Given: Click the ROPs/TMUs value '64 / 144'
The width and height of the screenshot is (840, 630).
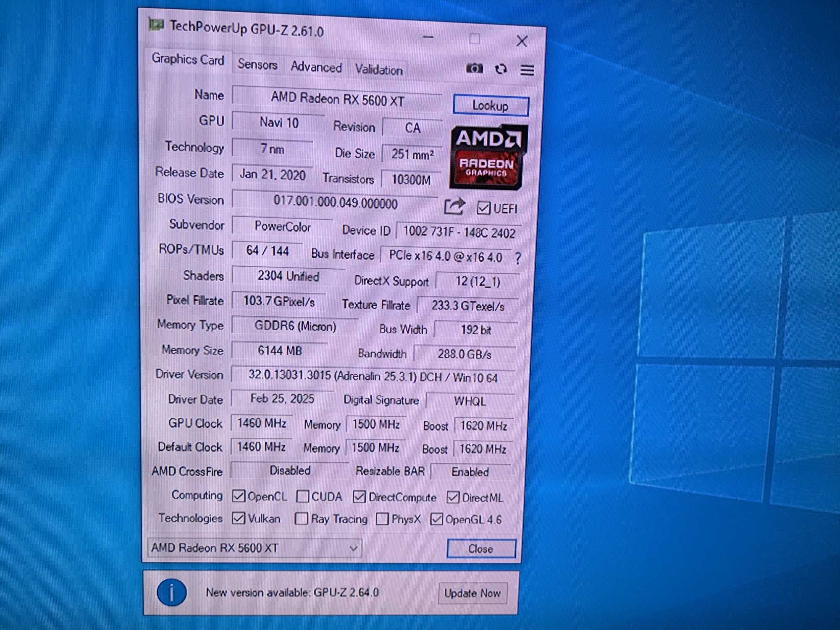Looking at the screenshot, I should (268, 251).
